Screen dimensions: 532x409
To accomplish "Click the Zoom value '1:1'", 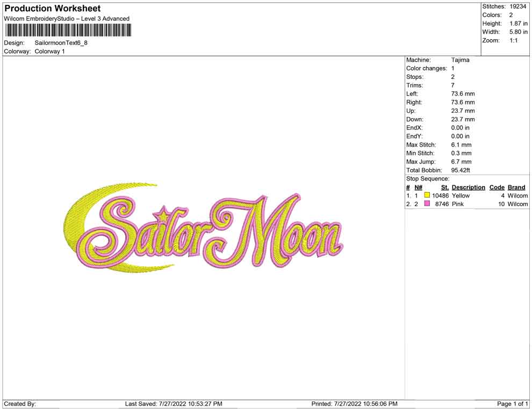I will [x=514, y=40].
